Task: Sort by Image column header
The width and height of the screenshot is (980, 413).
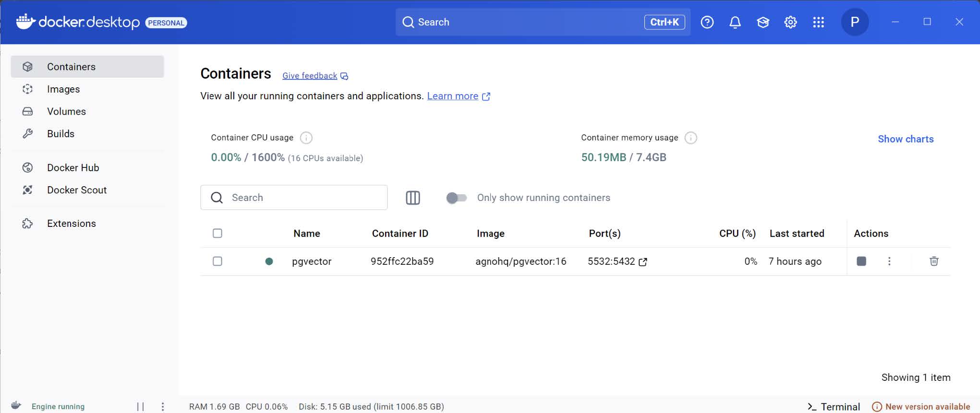Action: point(490,234)
